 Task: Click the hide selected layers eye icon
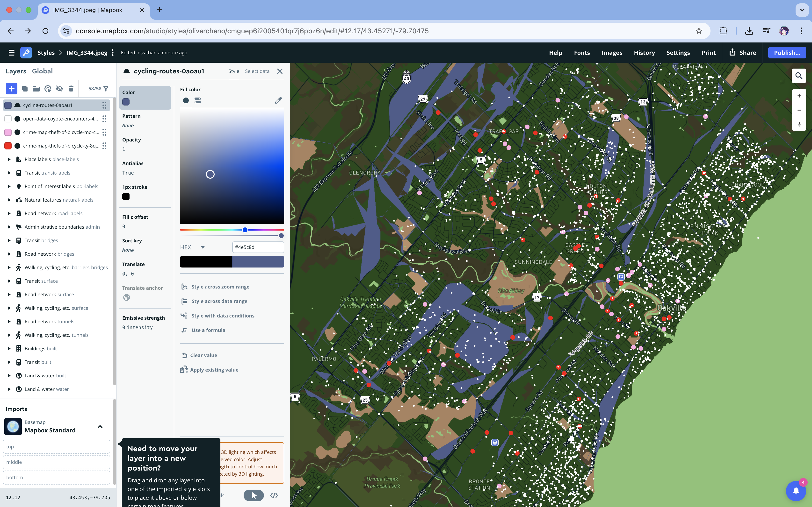tap(59, 89)
